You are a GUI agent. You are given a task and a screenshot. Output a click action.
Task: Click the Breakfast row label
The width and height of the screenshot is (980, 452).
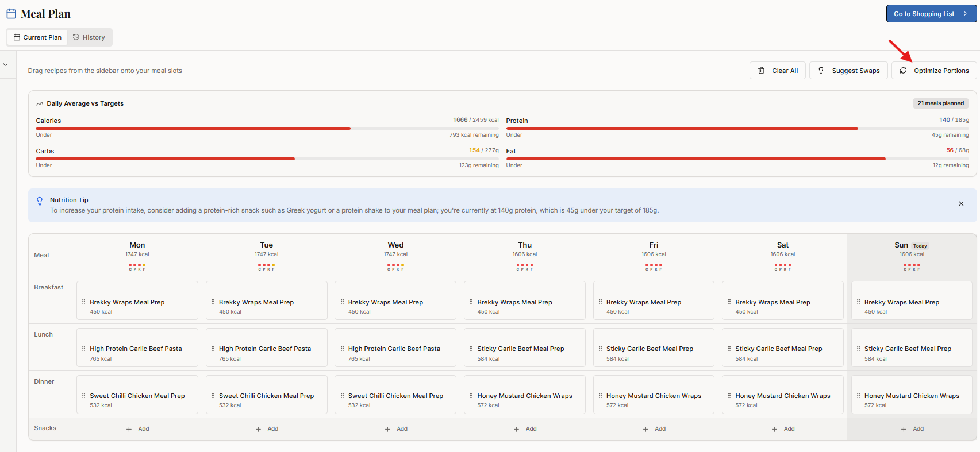[49, 287]
